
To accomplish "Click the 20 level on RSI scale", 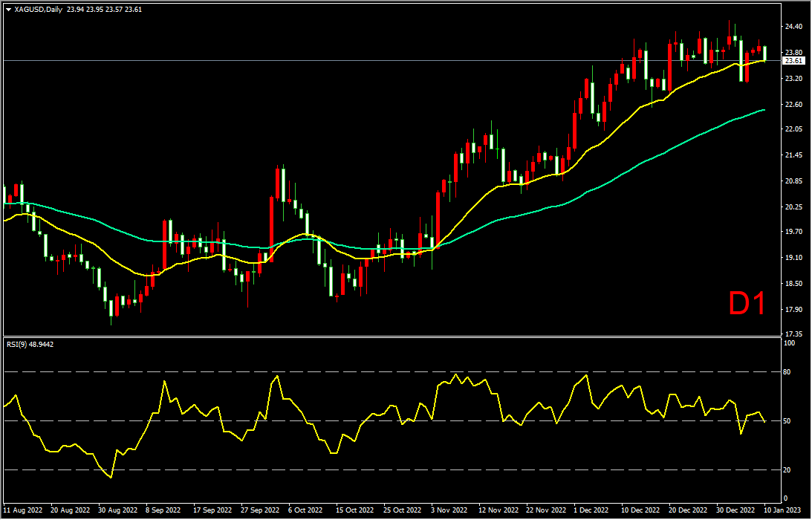I will 787,469.
